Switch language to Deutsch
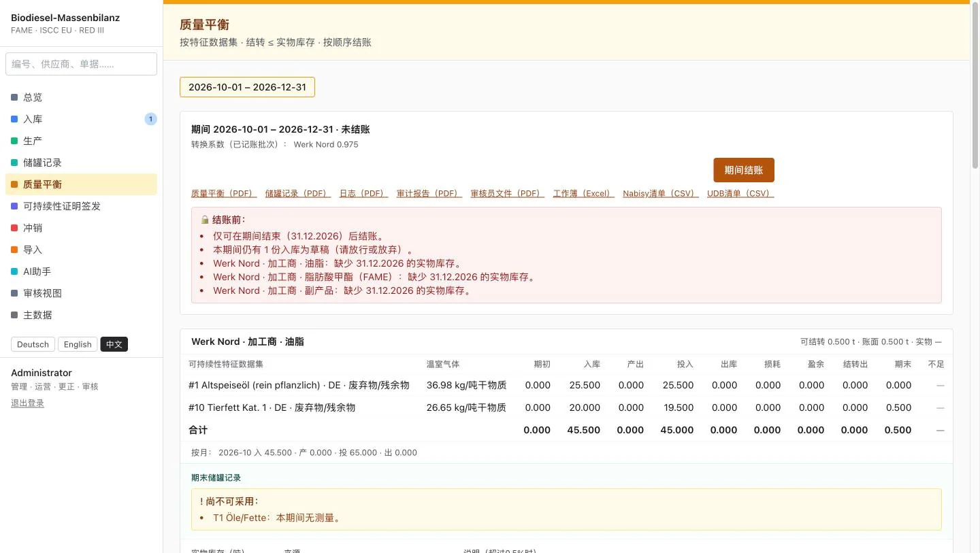Screen dimensions: 980x553 (x=33, y=344)
